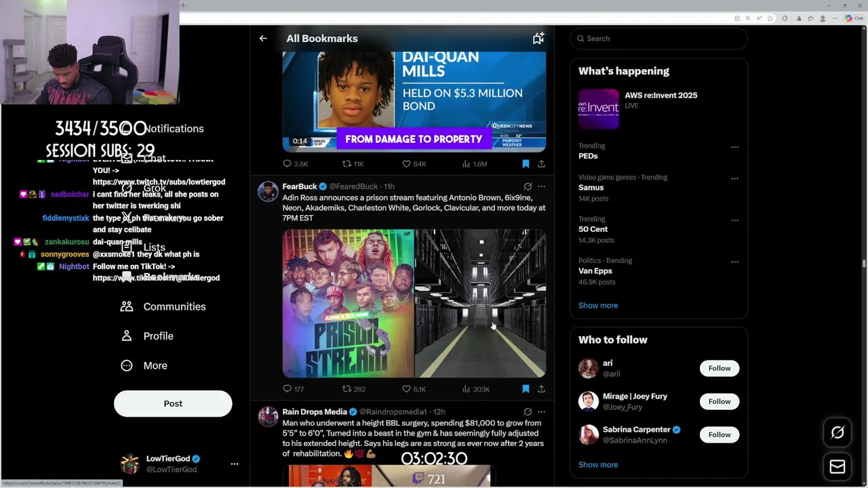
Task: Share the FearBuck prison stream post
Action: (x=541, y=389)
